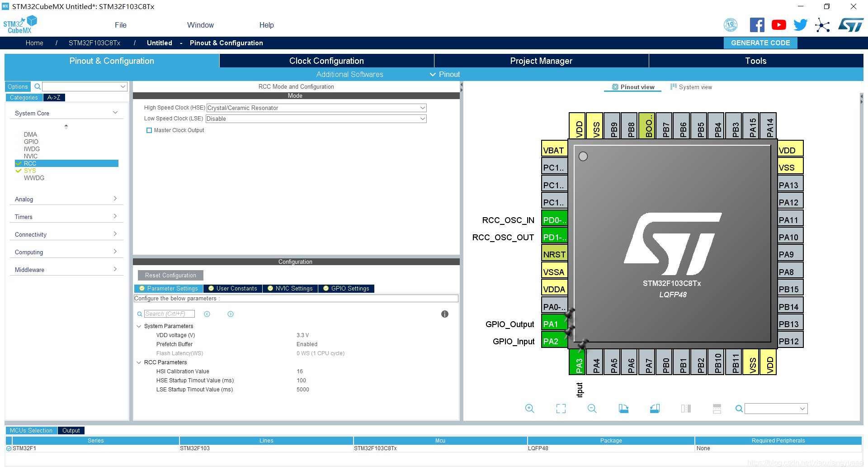Click the Options button
The image size is (868, 471).
18,86
